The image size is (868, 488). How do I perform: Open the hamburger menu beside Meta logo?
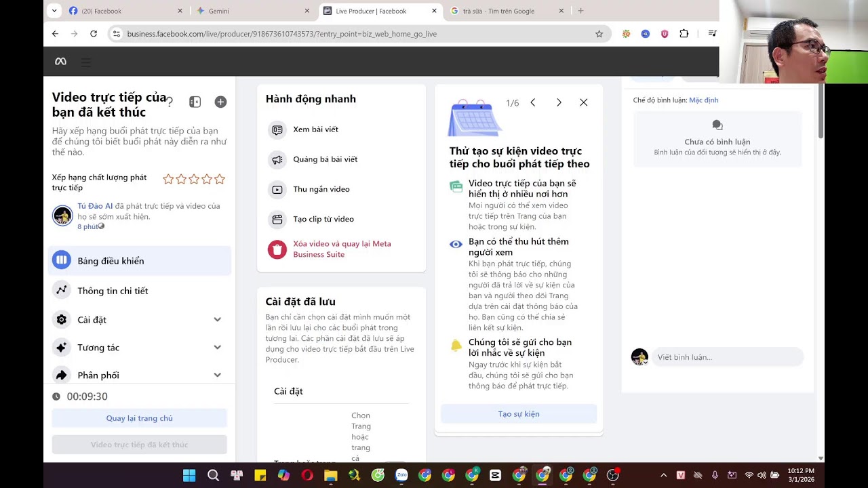[86, 62]
